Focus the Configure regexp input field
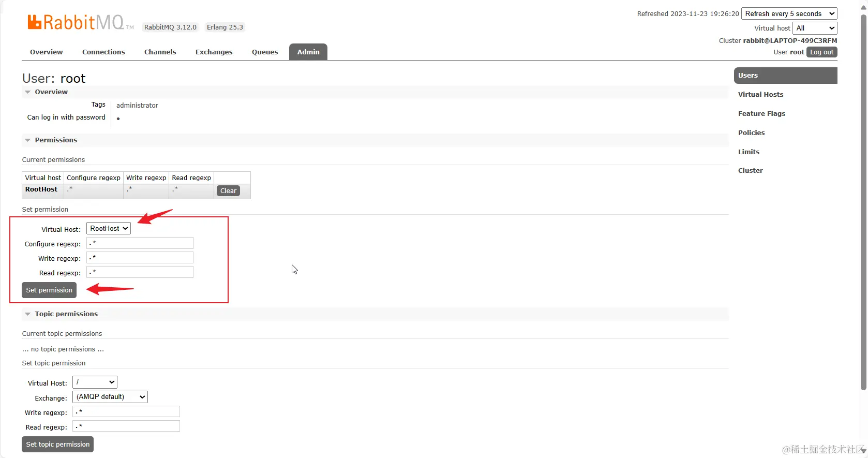This screenshot has height=458, width=868. (140, 243)
